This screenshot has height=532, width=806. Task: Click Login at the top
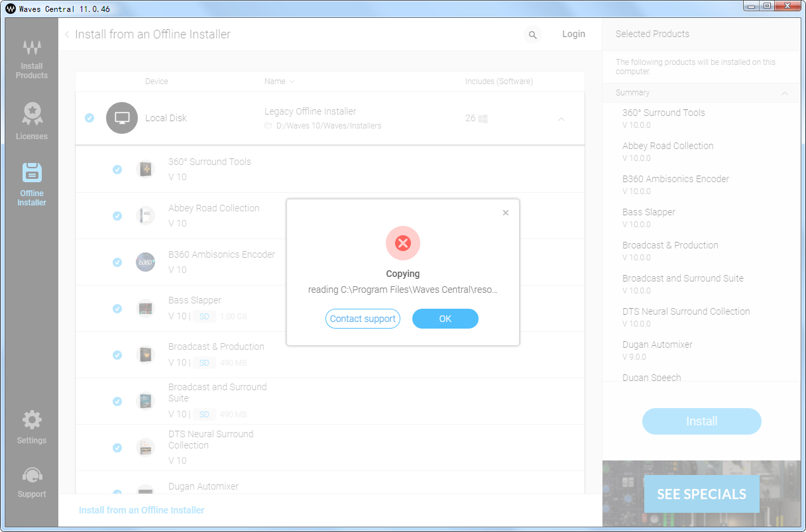(573, 34)
